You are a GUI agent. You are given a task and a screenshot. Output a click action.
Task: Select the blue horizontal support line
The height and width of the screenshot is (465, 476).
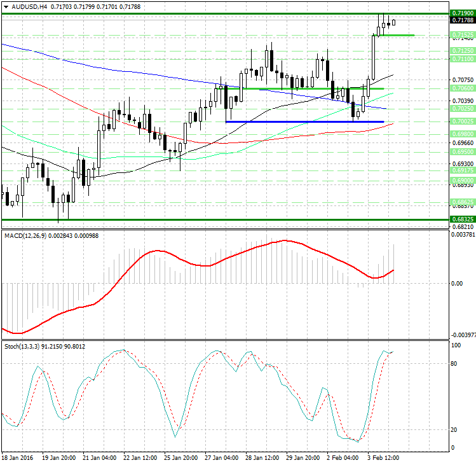click(305, 121)
